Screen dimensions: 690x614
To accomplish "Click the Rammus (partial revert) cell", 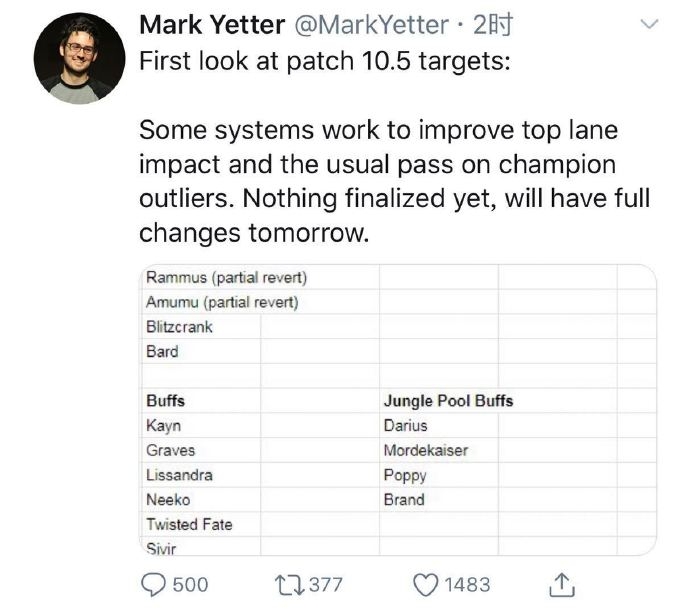I will (x=224, y=278).
